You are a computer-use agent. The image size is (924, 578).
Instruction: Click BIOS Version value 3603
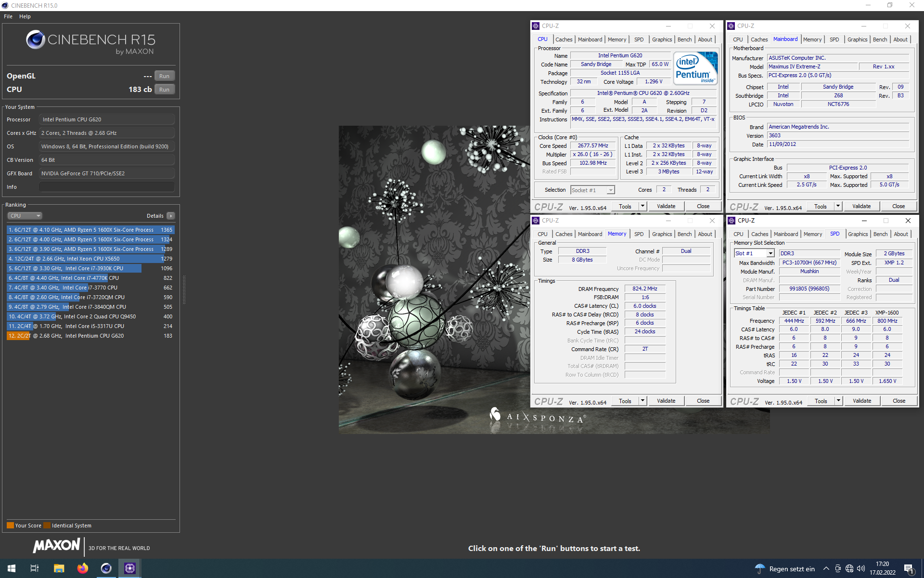tap(838, 135)
